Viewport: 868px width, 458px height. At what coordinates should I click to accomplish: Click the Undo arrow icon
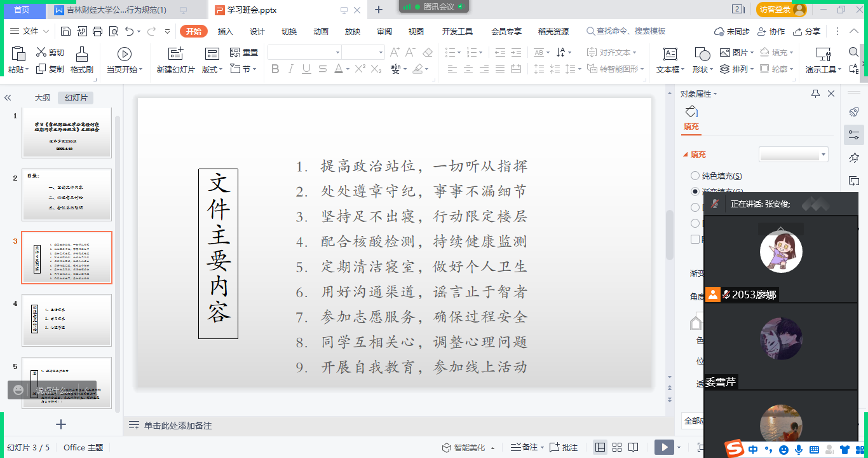click(130, 31)
